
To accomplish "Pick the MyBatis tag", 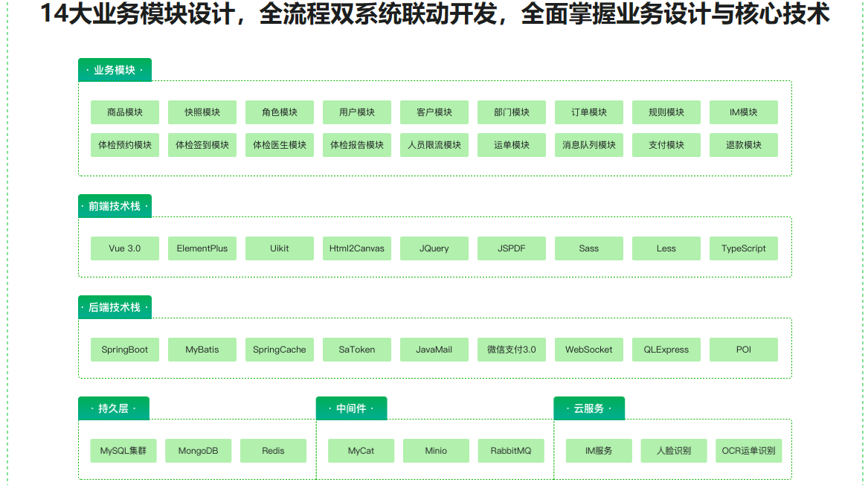I will (x=202, y=350).
